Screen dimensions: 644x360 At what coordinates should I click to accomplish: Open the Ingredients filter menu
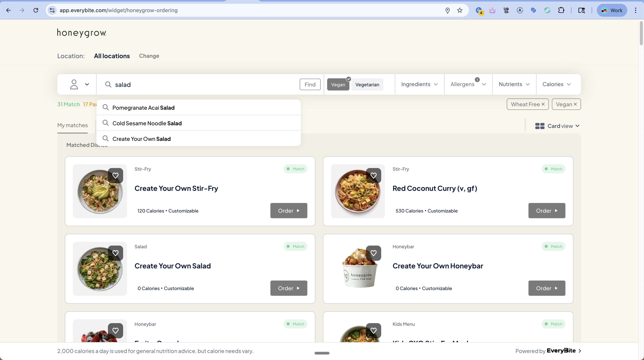(x=419, y=84)
